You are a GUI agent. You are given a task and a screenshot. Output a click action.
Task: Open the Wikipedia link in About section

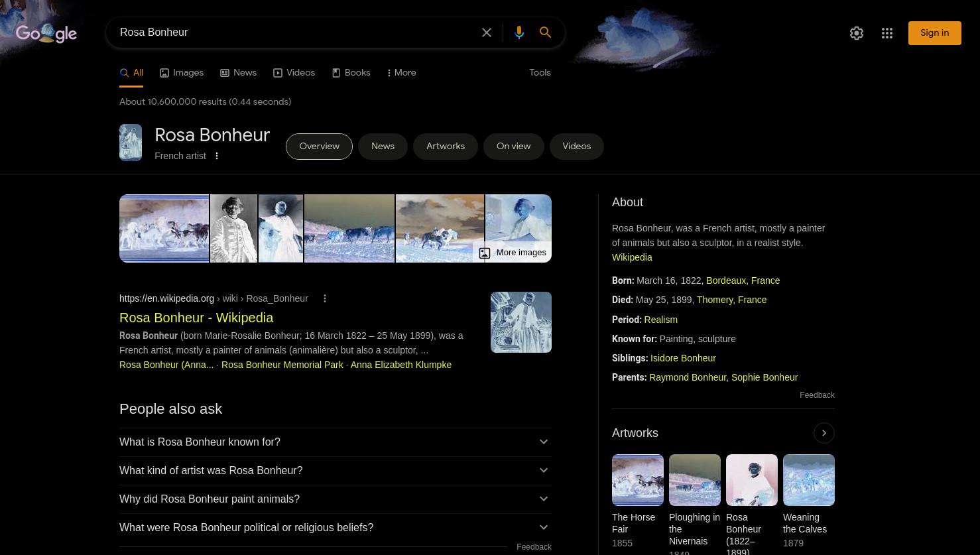[632, 257]
